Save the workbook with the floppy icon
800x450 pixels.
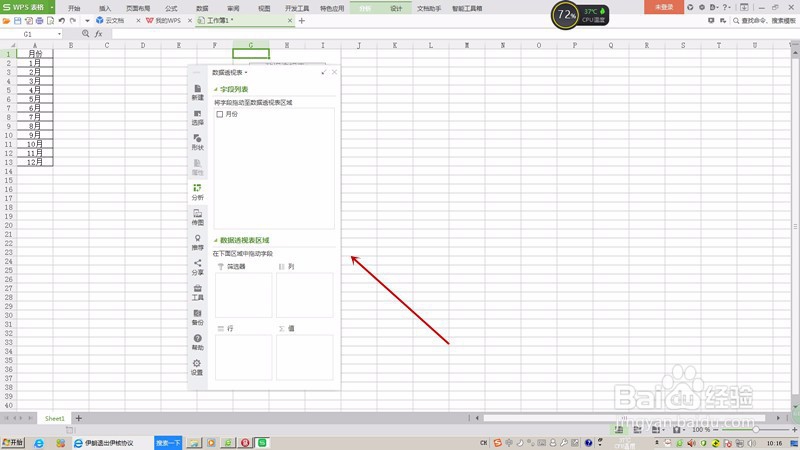click(x=17, y=21)
